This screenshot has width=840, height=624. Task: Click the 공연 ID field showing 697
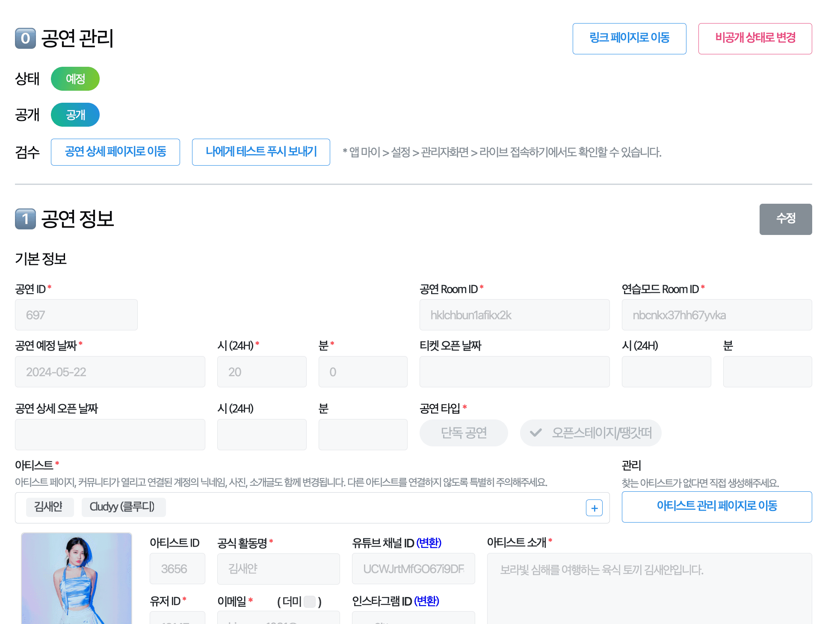pos(76,315)
